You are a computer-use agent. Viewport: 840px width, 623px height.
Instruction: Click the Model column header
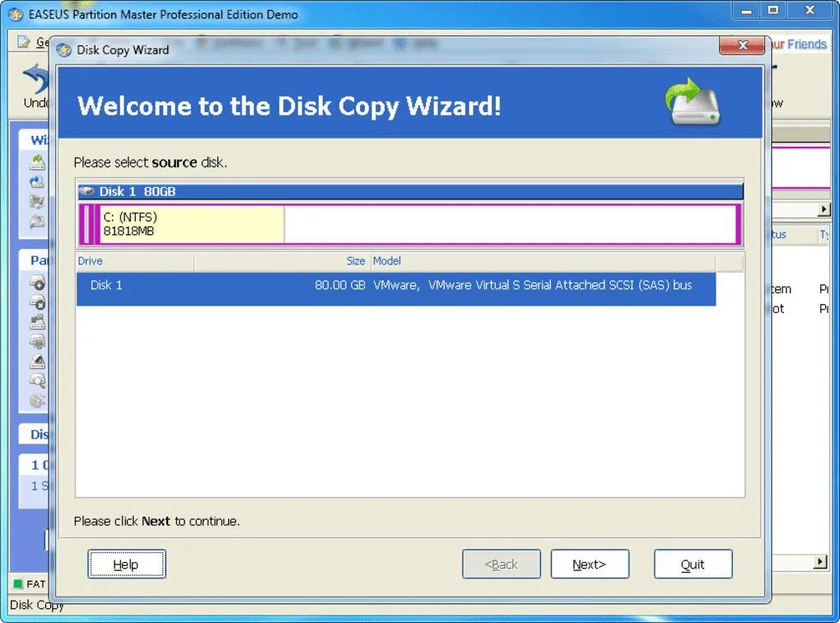(544, 261)
